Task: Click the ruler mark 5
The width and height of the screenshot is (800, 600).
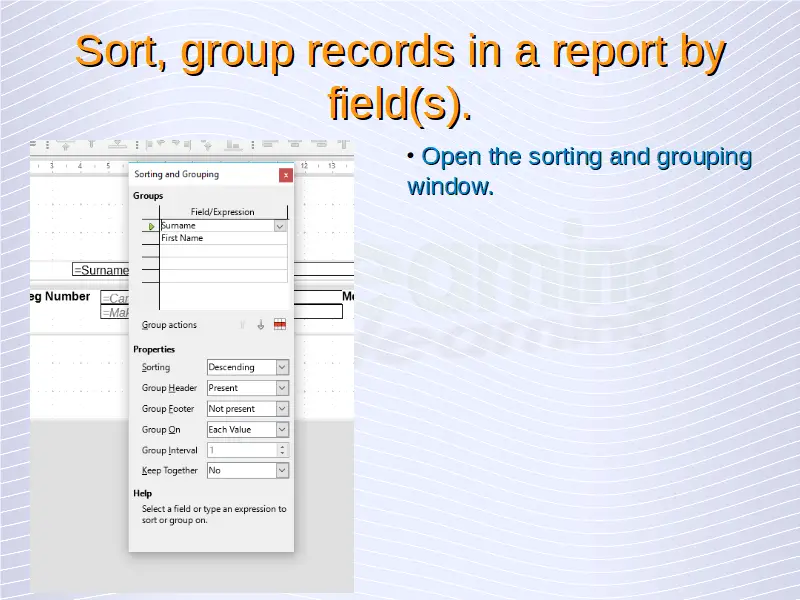Action: (x=108, y=166)
